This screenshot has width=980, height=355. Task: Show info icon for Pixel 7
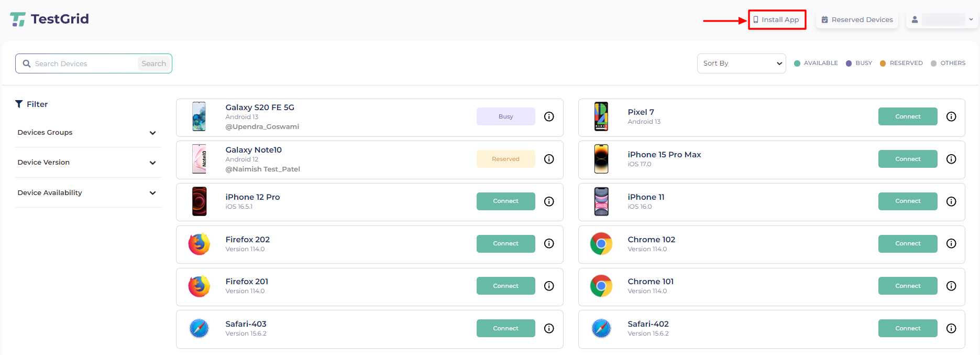(951, 116)
